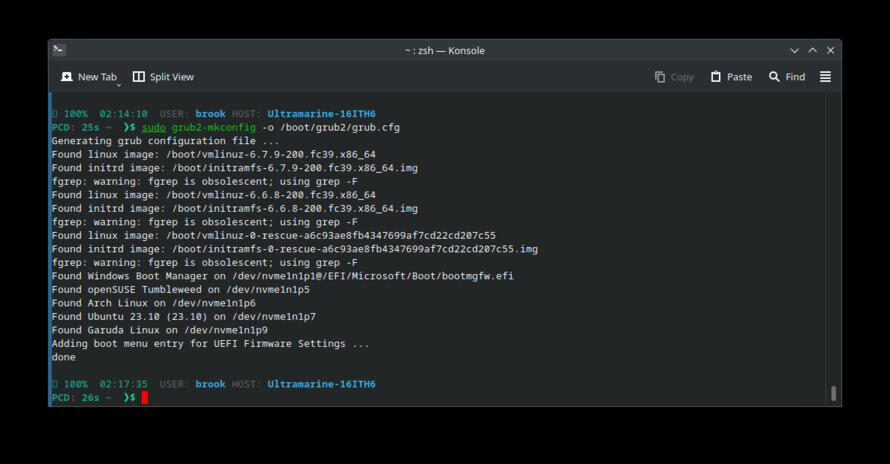Screen dimensions: 890x464
Task: Click the 'sudo' command word
Action: pyautogui.click(x=154, y=127)
